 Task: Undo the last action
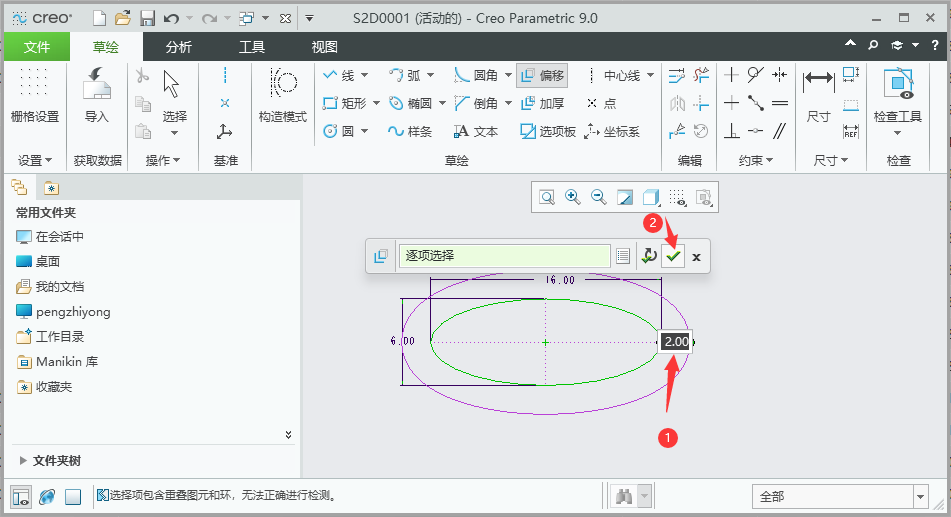(172, 18)
